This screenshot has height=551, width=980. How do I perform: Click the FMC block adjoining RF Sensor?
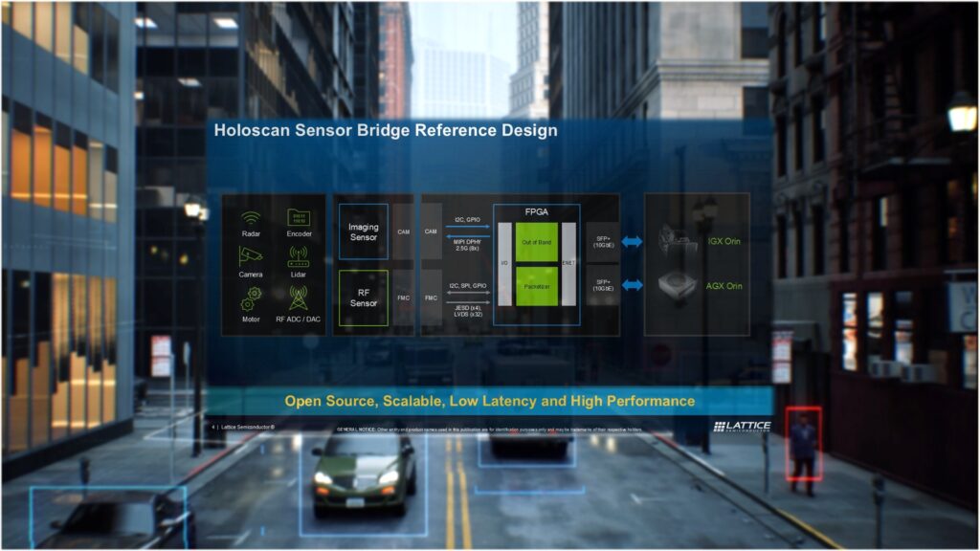(404, 298)
